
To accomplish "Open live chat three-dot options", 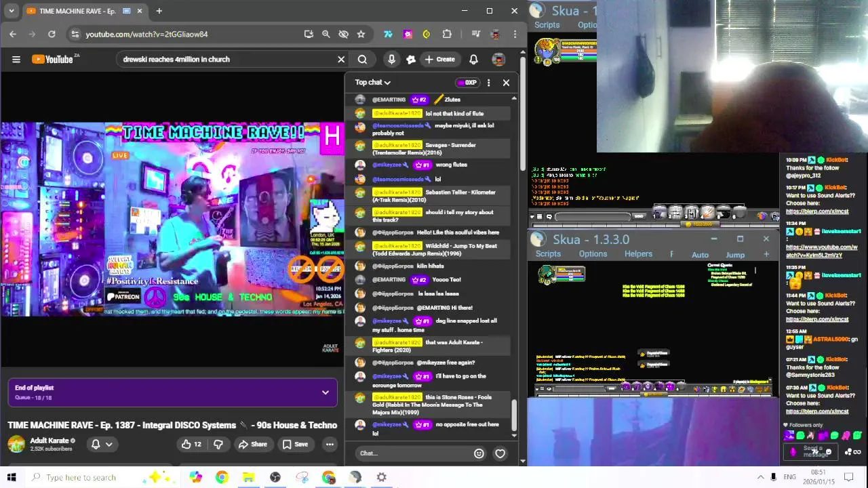I will coord(488,83).
